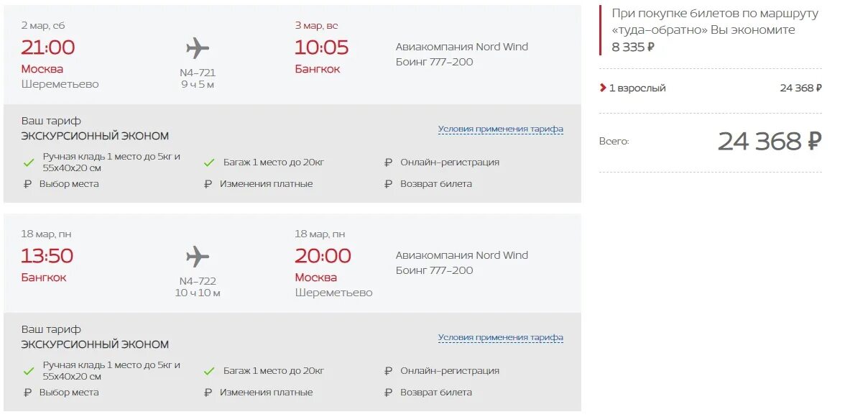Click the return ЭКСКУРСИОННЫЙ ЭКОНОМ tariff name
The image size is (868, 417).
[95, 344]
